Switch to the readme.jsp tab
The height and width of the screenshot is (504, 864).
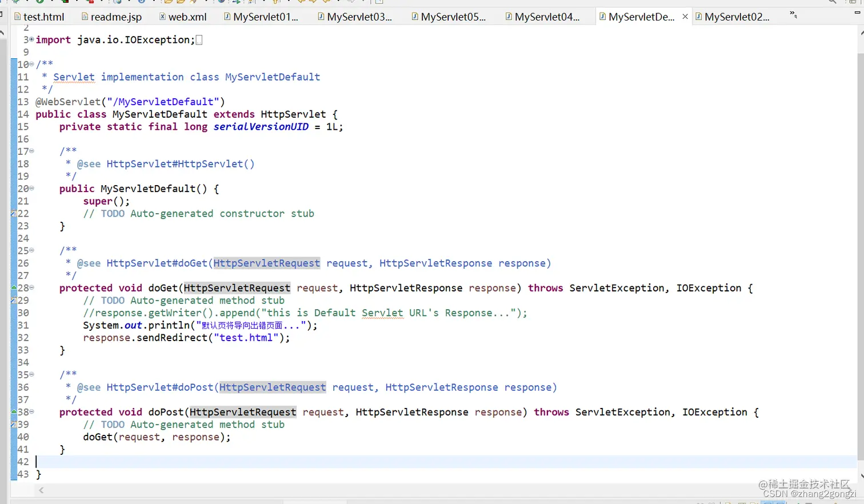[111, 17]
